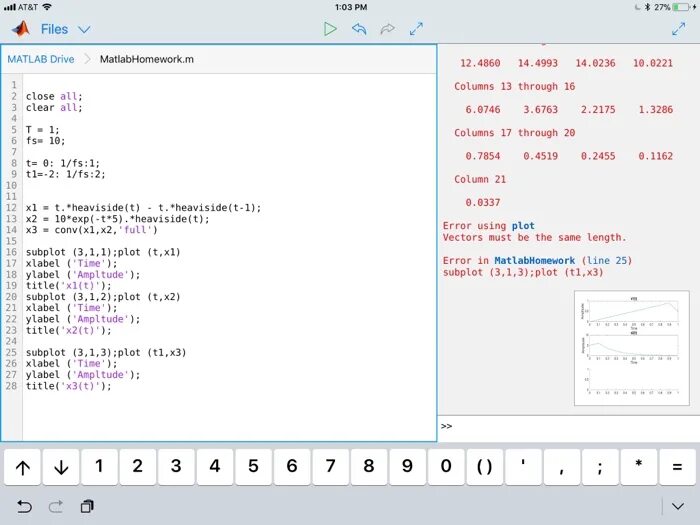Click 'Column 21' output label
Viewport: 700px width, 525px height.
[x=480, y=179]
